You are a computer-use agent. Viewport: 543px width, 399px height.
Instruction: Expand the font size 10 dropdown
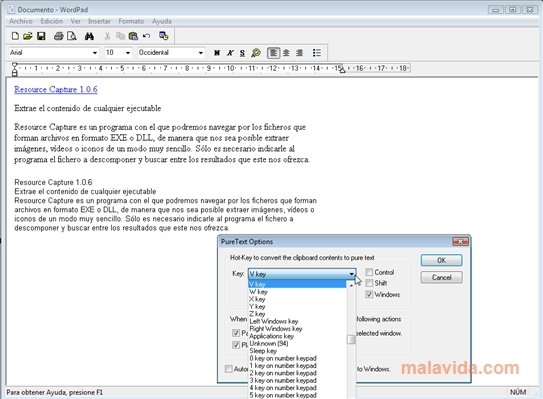[x=128, y=53]
